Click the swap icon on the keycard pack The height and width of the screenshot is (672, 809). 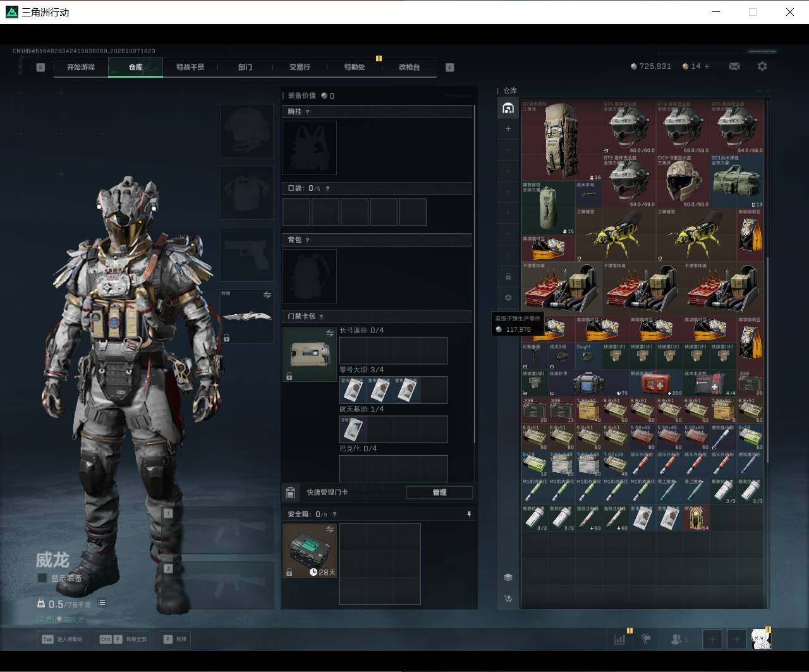pyautogui.click(x=329, y=333)
